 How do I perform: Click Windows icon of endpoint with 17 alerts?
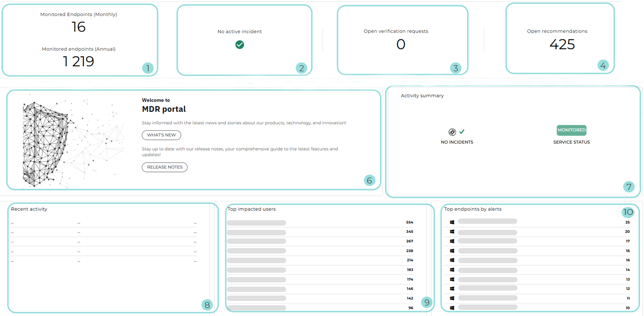452,241
